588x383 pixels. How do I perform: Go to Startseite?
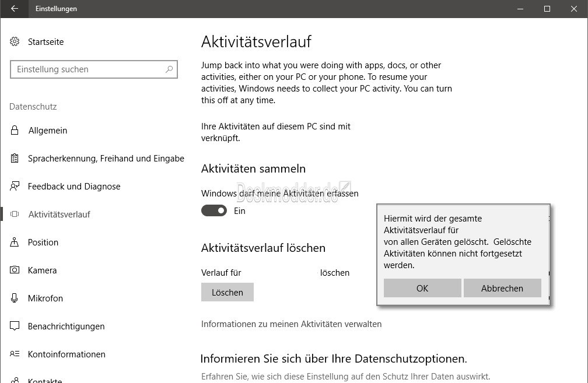coord(45,42)
